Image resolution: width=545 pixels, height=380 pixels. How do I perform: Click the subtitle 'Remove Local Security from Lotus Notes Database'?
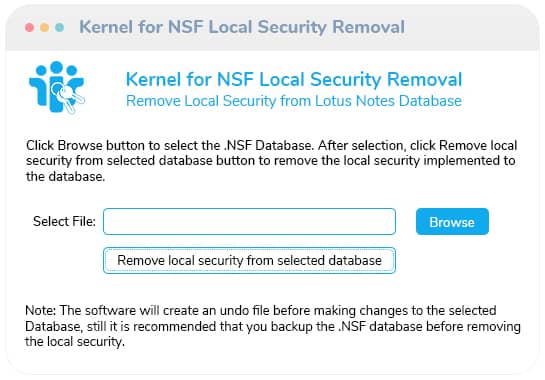[294, 101]
